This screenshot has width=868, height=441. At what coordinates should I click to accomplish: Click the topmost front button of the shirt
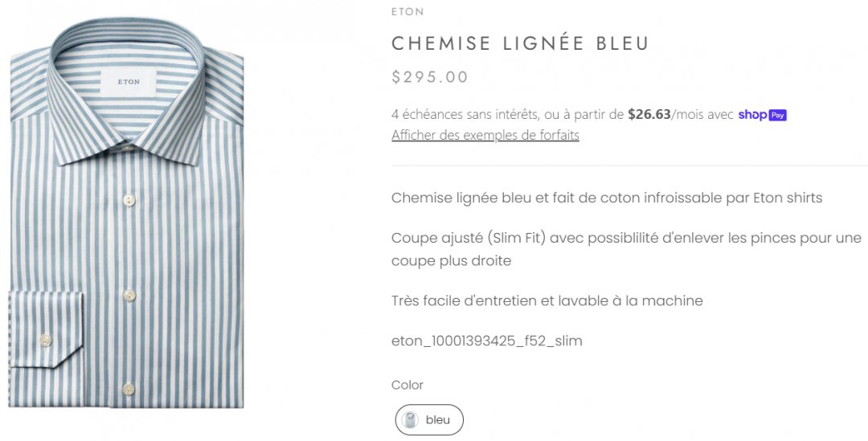pyautogui.click(x=129, y=200)
